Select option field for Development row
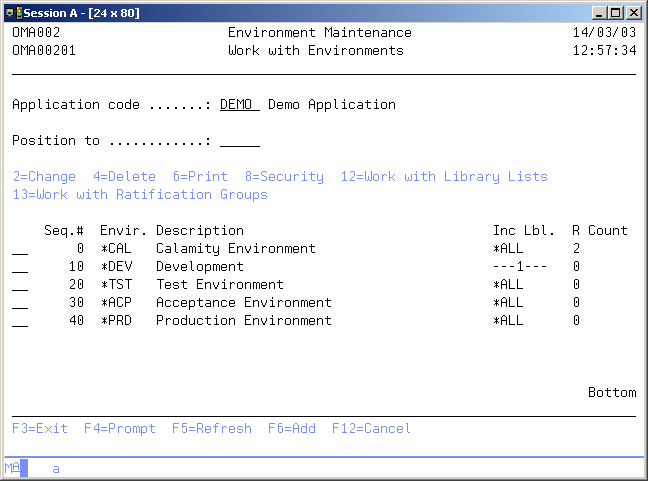648x481 pixels. coord(20,267)
